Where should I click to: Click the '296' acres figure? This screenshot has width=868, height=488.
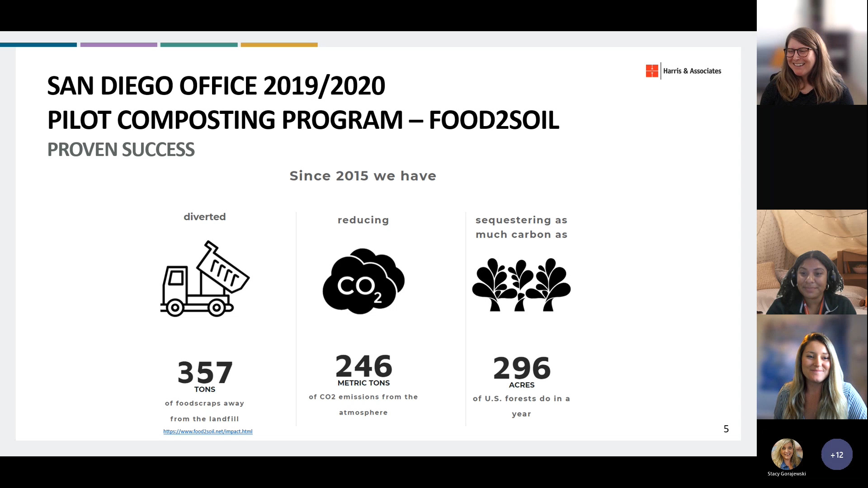coord(522,368)
